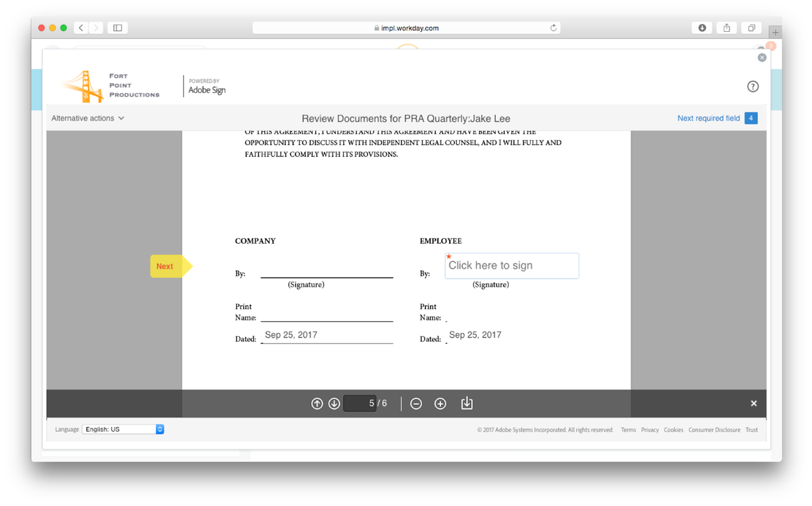
Task: Go to the previous document page
Action: [x=317, y=403]
